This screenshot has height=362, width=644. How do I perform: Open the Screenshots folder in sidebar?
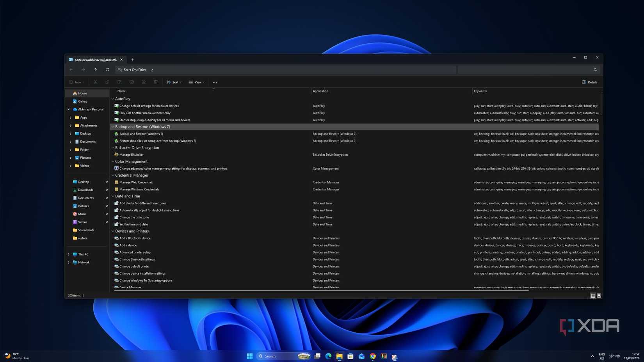(87, 230)
